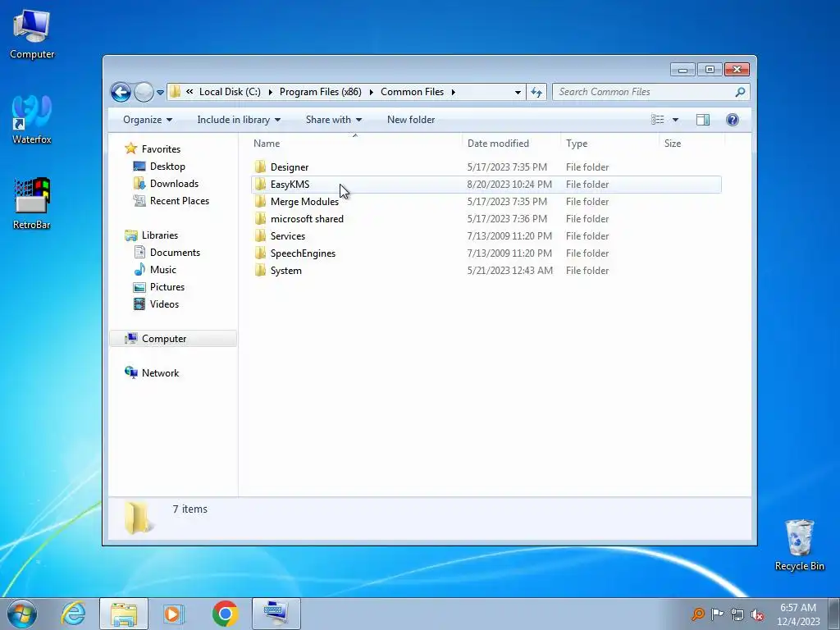Select the SpeechEngines folder icon
Image resolution: width=840 pixels, height=630 pixels.
coord(260,253)
